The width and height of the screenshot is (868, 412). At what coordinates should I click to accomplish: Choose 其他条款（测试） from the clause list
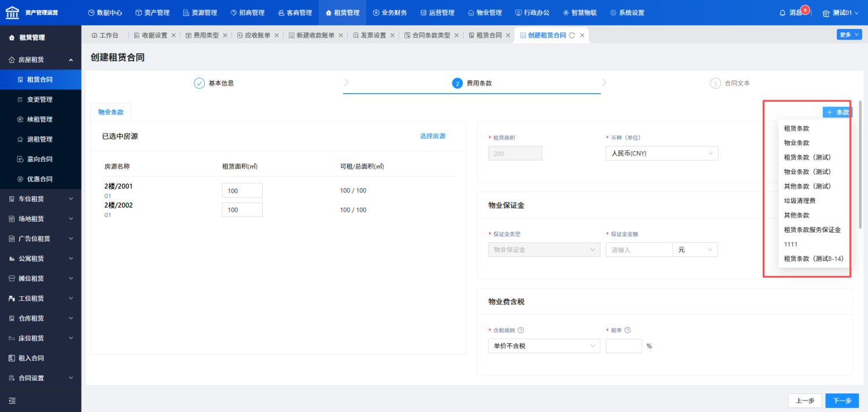tap(815, 186)
